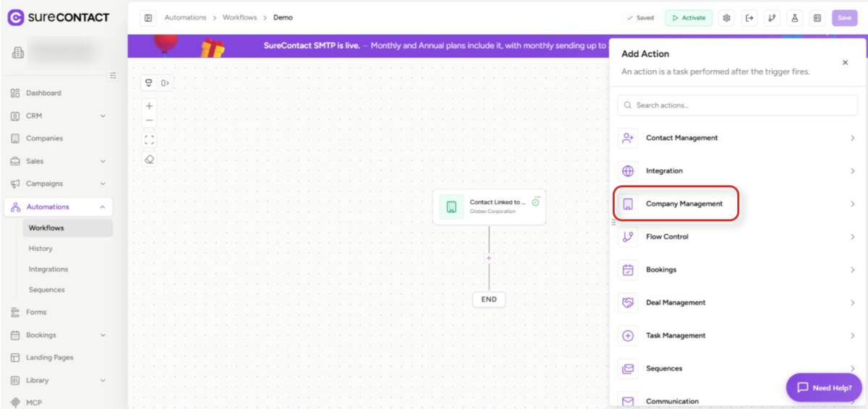Select the vertical layout icon on canvas
The height and width of the screenshot is (409, 868).
coord(149,83)
